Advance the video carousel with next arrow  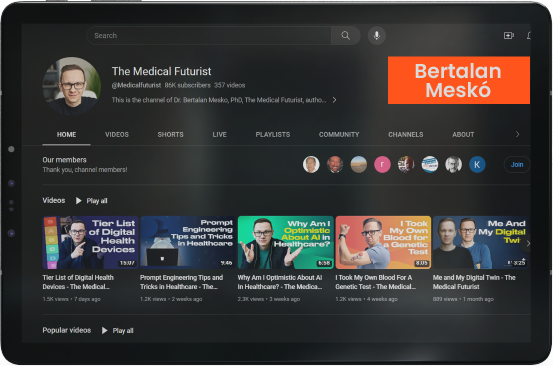pyautogui.click(x=528, y=243)
